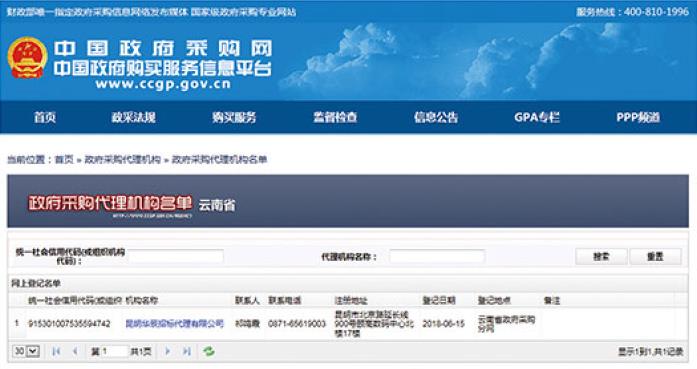Go to first page arrow icon
Viewport: 697px width, 369px height.
click(x=56, y=351)
